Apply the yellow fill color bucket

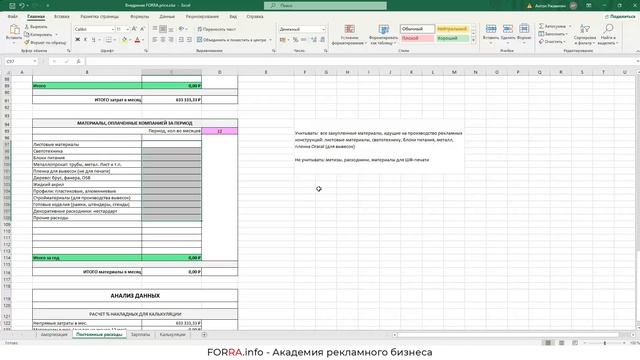[x=124, y=40]
